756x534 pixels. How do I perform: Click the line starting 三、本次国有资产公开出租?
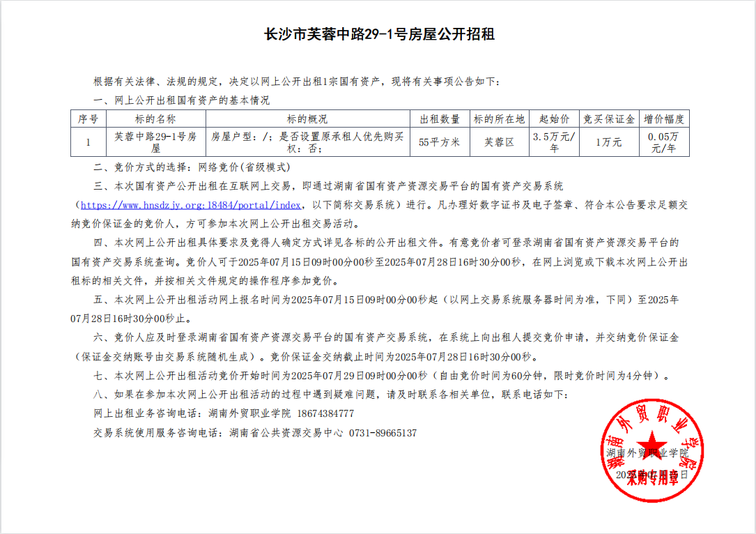[x=328, y=186]
